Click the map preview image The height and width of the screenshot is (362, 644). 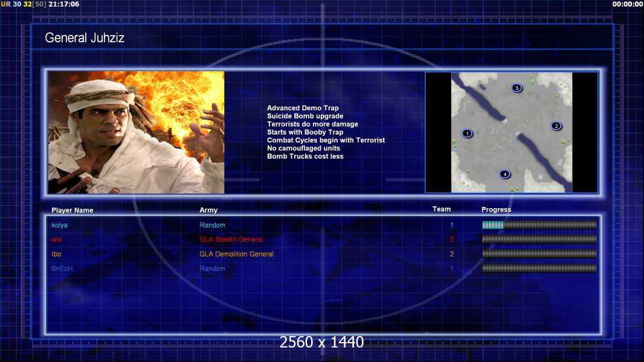pos(512,132)
